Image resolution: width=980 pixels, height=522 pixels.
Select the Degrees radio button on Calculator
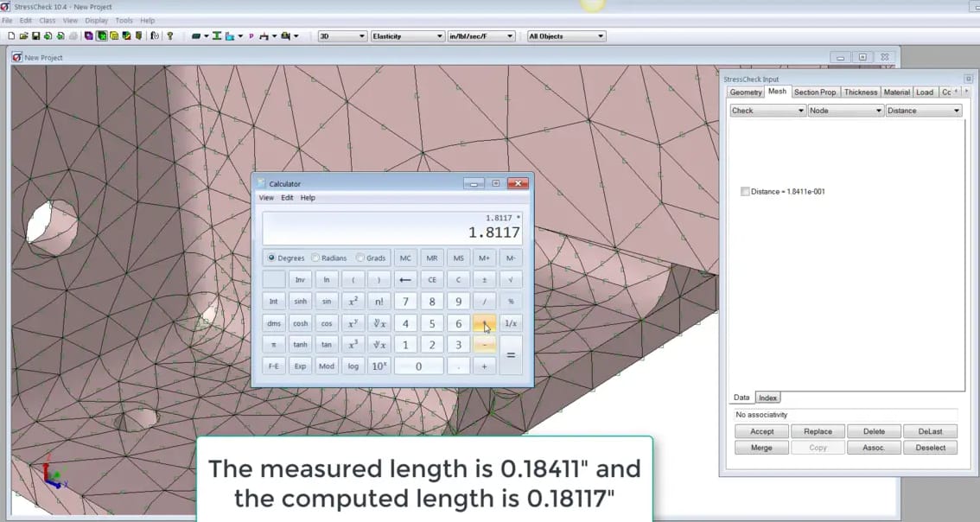tap(270, 258)
